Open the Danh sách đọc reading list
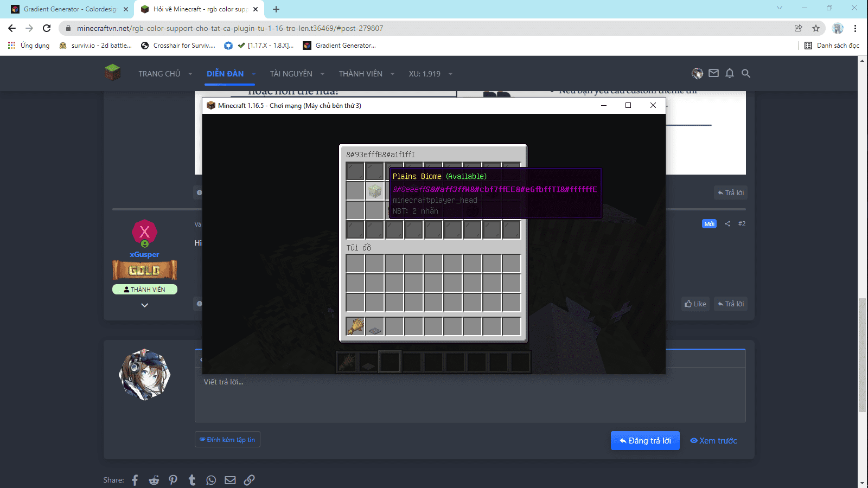Screen dimensions: 868x488 click(x=832, y=46)
